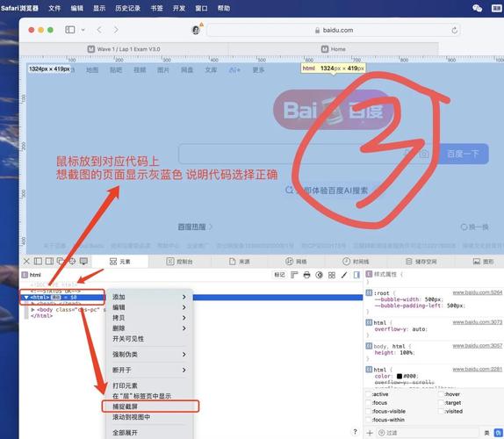Collapse the html node disclosure triangle
Viewport: 504px width, 439px height.
[26, 298]
